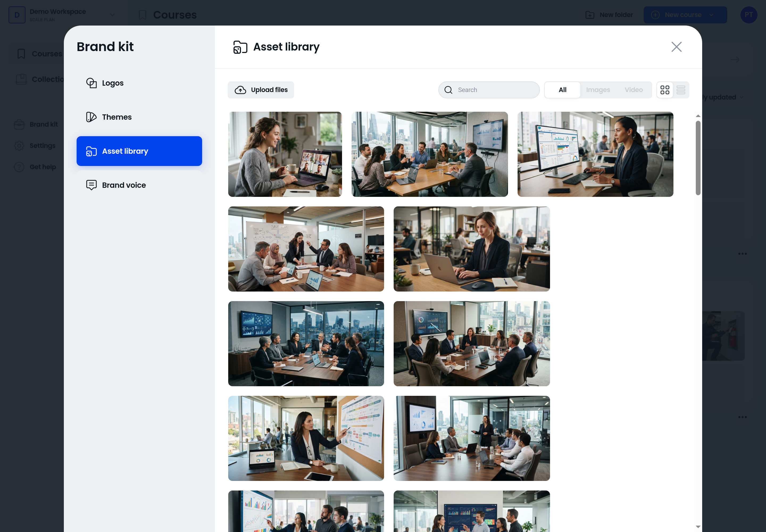Filter assets by Video
766x532 pixels.
pos(633,90)
